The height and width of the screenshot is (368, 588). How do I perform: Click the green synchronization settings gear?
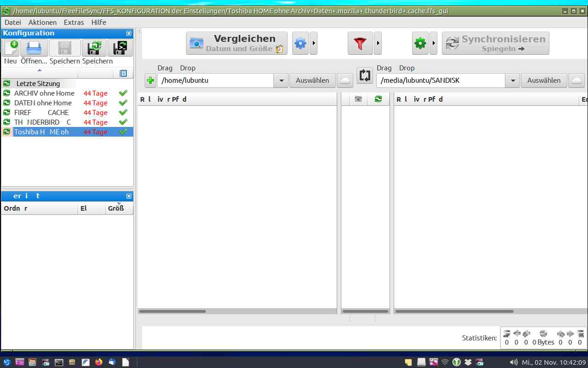[x=420, y=43]
